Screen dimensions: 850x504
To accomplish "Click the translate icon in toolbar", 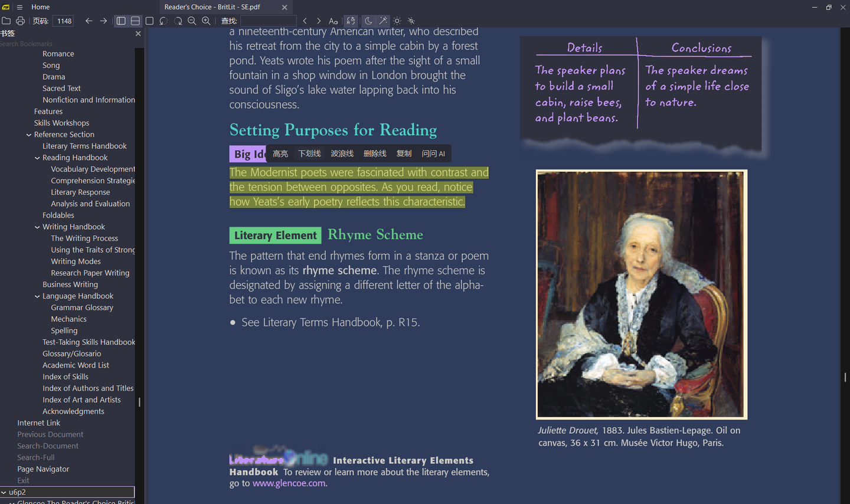I will [351, 21].
